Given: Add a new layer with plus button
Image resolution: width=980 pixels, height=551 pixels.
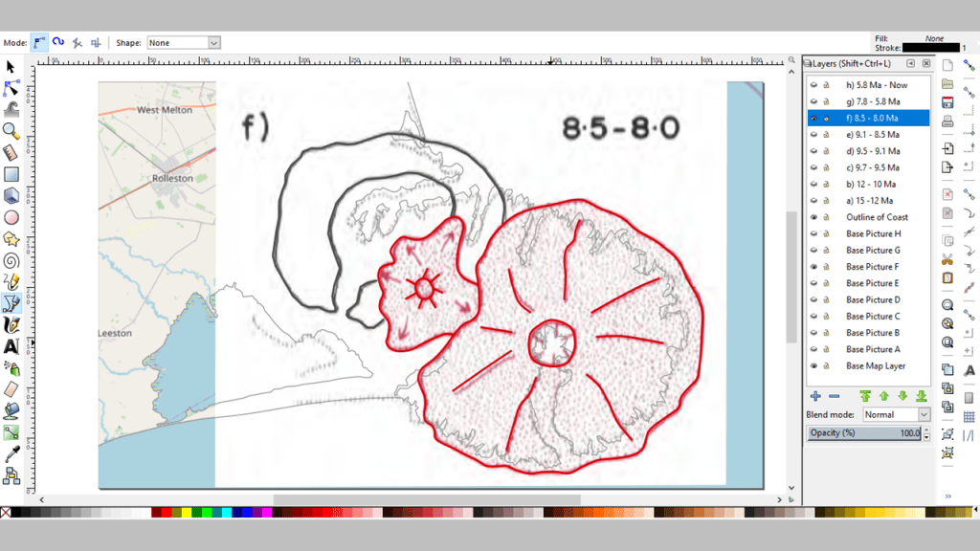Looking at the screenshot, I should click(815, 396).
